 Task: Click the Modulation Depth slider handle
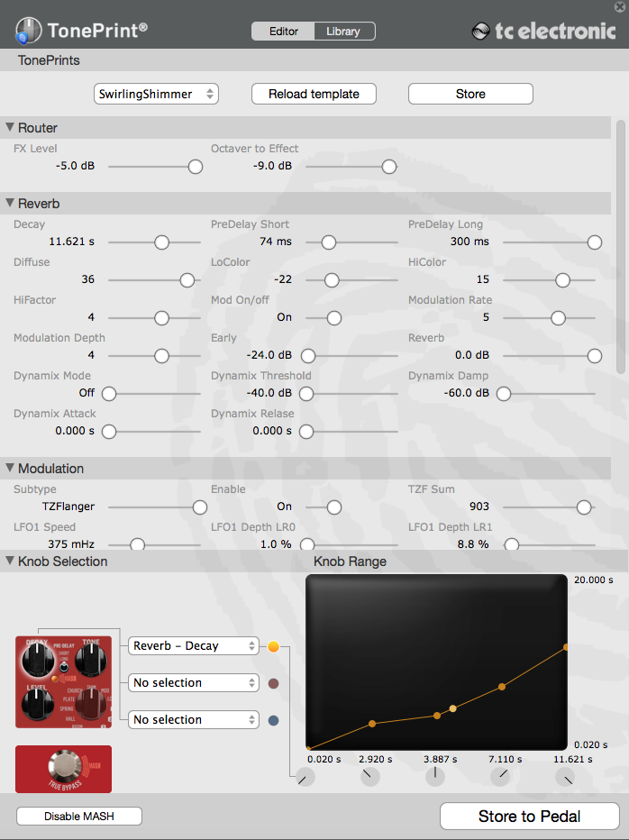161,356
